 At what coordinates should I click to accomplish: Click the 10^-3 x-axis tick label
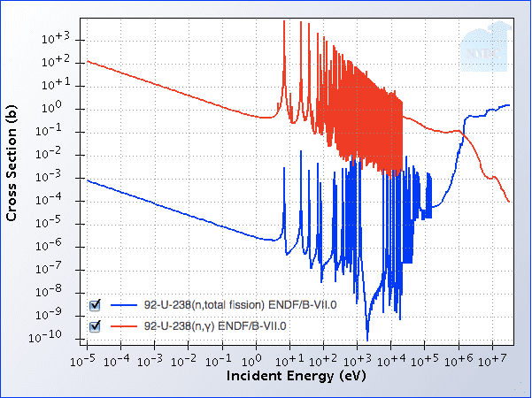(151, 360)
